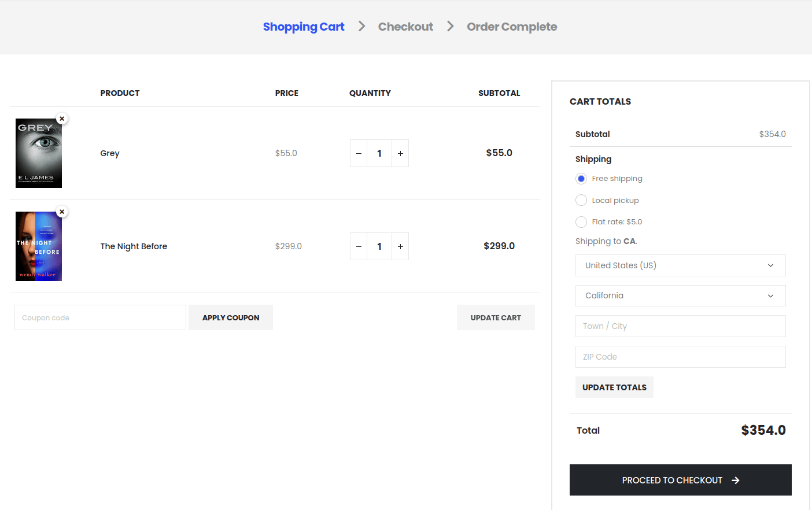Select the Free shipping option
Viewport: 812px width, 510px height.
(581, 178)
